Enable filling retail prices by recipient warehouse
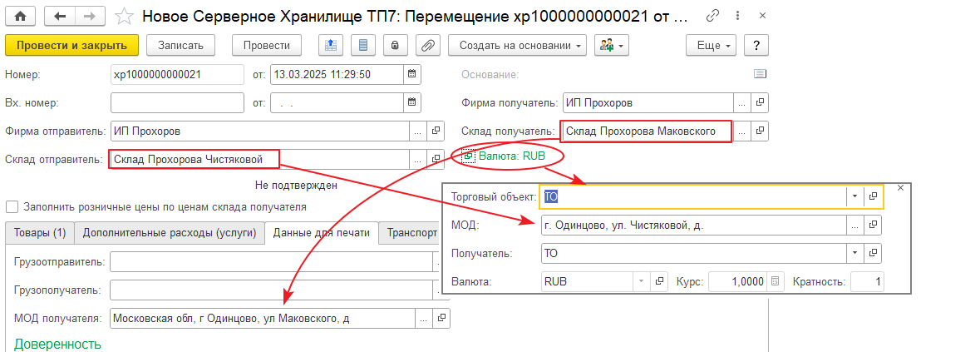Screen dimensions: 980x352 pos(12,207)
